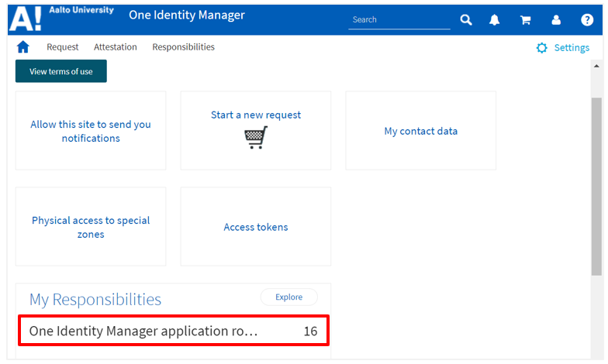Go to the Home page icon
This screenshot has height=364, width=608.
[23, 47]
